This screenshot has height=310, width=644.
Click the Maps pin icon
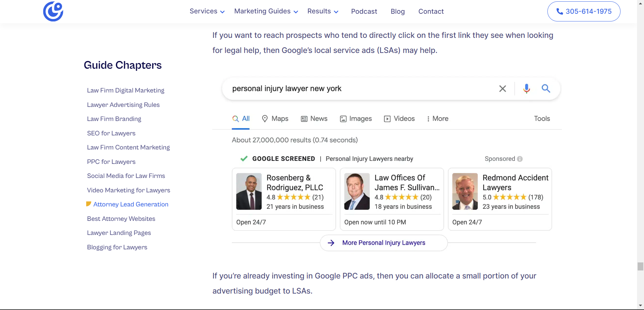[x=265, y=119]
